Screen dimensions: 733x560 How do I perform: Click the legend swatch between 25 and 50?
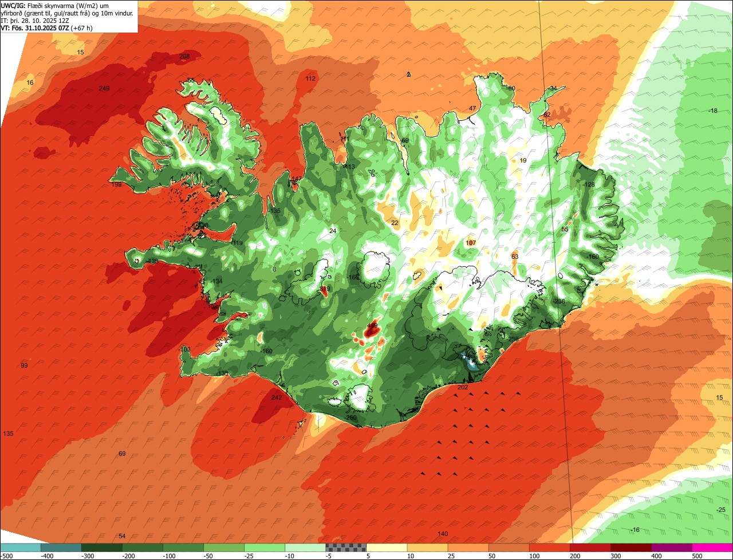[468, 548]
